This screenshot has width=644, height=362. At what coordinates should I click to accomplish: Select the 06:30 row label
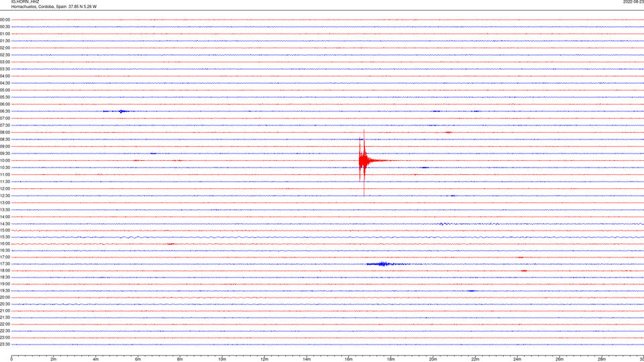[5, 111]
